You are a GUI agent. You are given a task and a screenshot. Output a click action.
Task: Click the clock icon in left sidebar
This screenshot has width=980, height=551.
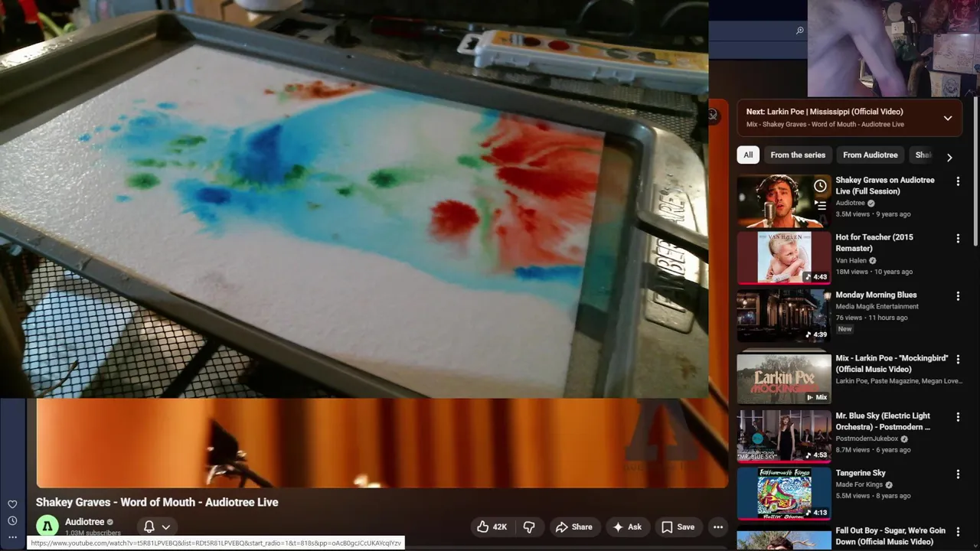point(12,521)
